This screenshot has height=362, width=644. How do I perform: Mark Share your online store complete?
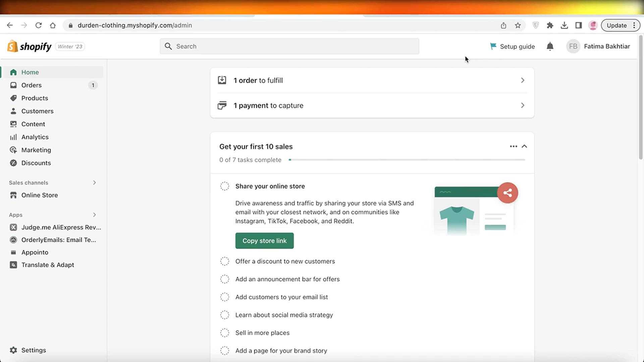tap(225, 186)
